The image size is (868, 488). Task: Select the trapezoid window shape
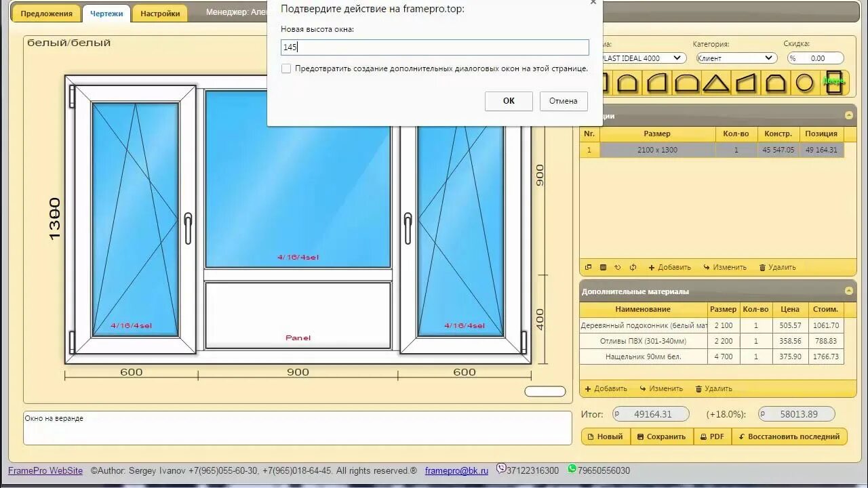745,83
